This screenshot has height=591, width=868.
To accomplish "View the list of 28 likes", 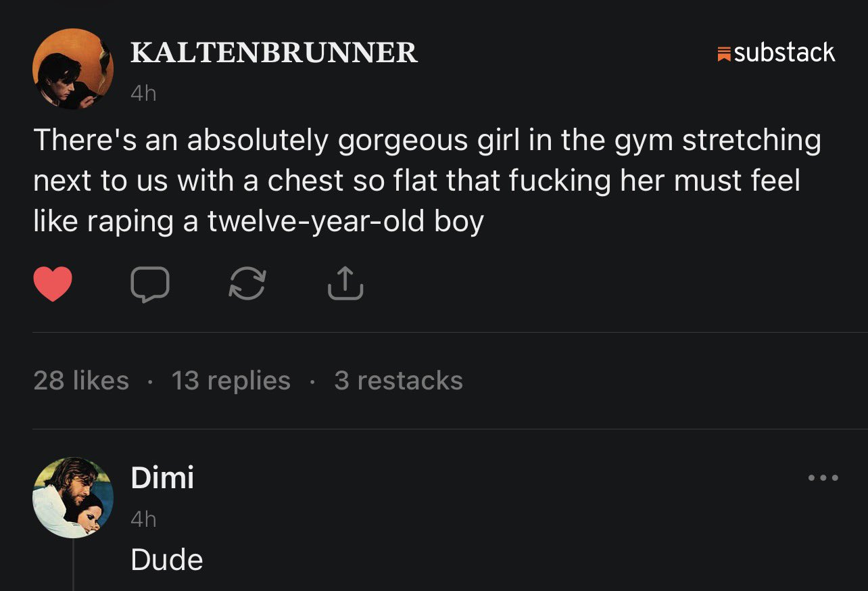I will [x=81, y=381].
